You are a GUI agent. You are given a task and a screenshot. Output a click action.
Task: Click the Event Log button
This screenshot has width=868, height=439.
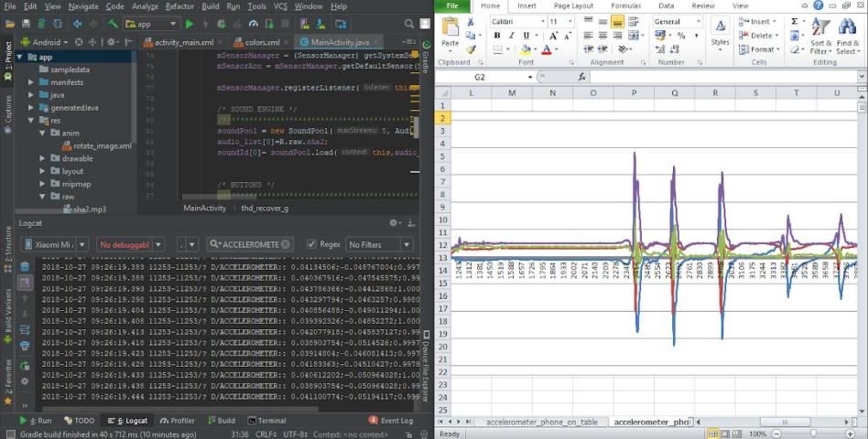coord(391,421)
